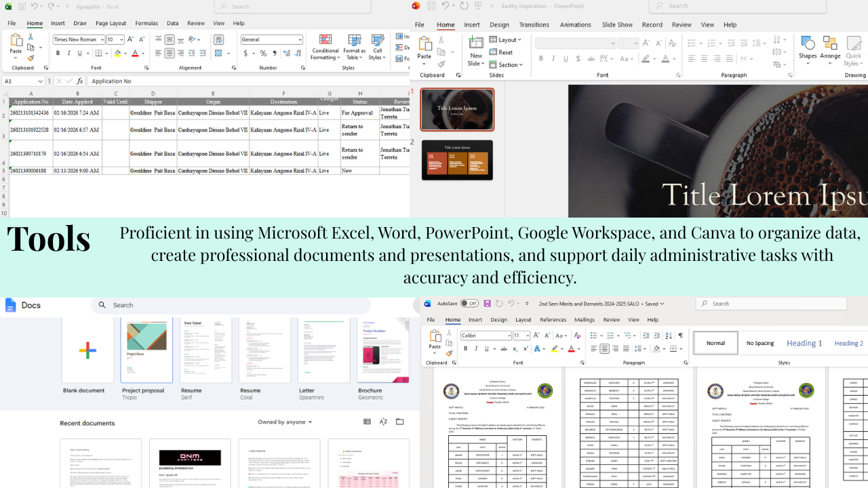Click the Comma Style icon in Excel

274,53
